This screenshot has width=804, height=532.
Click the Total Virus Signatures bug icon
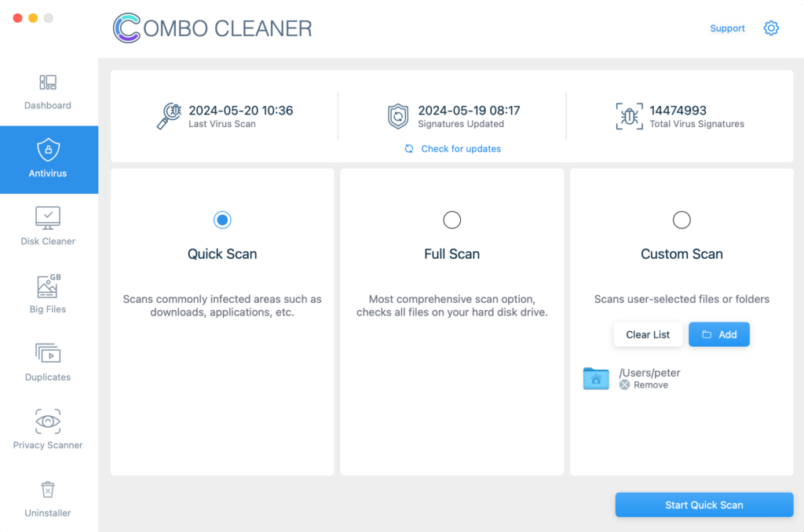[x=625, y=117]
